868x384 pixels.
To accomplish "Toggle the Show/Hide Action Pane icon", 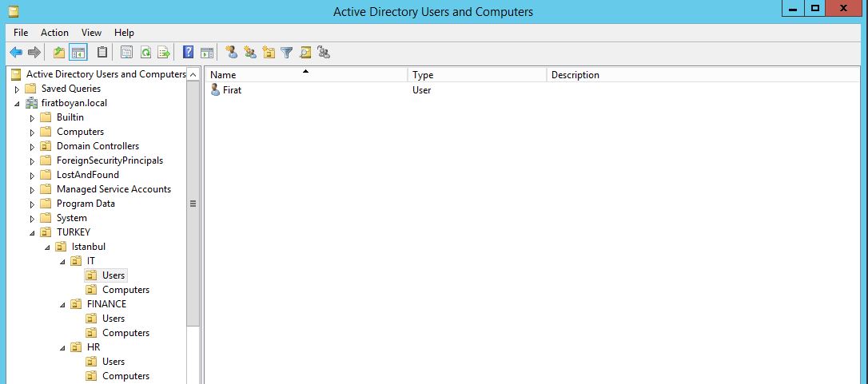I will (x=207, y=53).
